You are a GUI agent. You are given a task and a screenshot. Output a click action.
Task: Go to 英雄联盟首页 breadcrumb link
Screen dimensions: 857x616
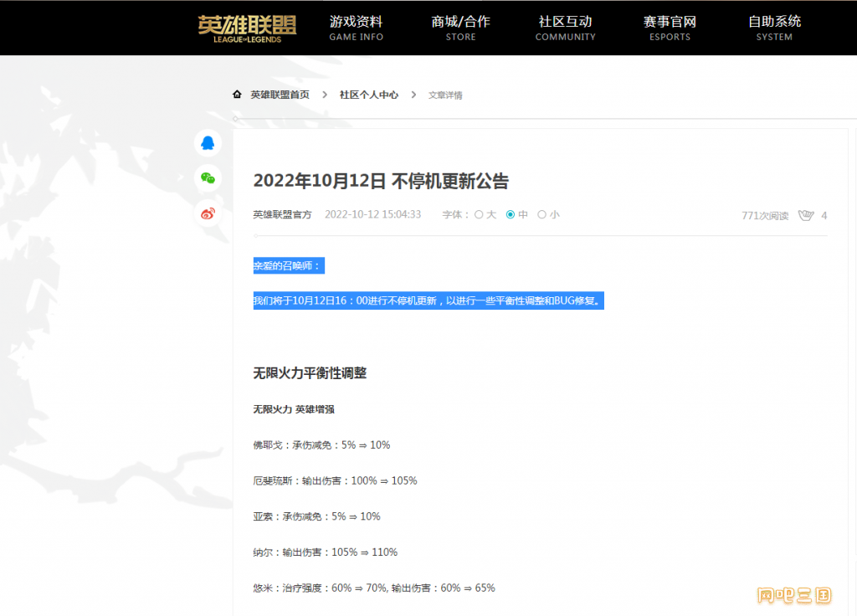coord(280,95)
